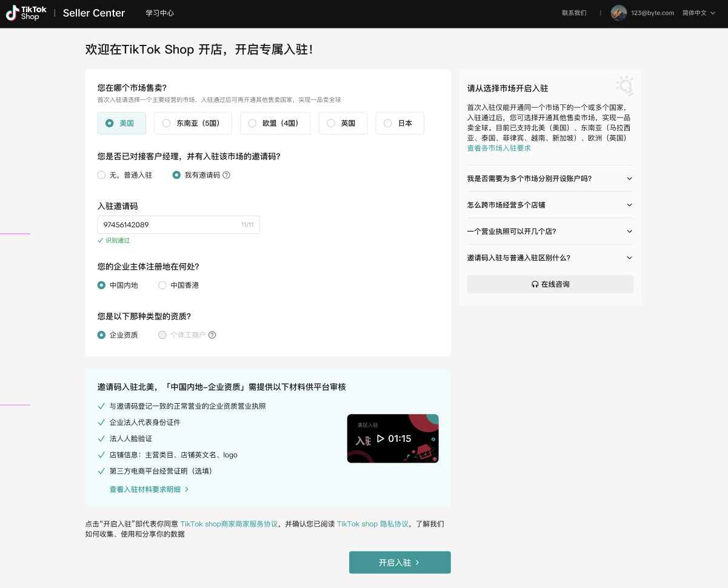Image resolution: width=728 pixels, height=588 pixels.
Task: Click the lightbulb icon in the right panel
Action: [624, 86]
